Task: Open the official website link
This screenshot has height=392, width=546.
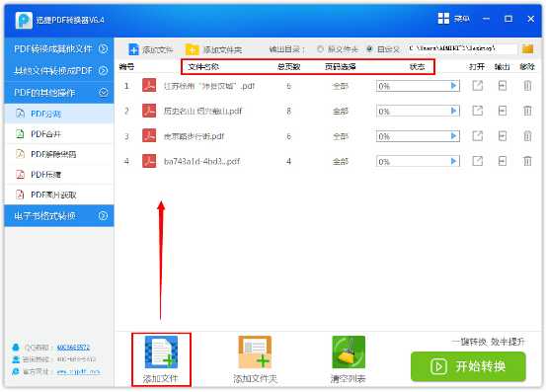Action: (78, 371)
